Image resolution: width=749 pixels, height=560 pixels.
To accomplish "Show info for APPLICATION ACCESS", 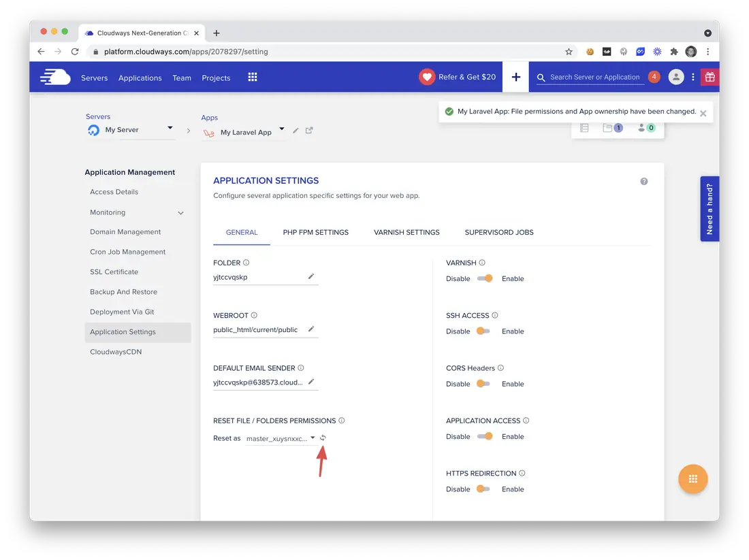I will click(526, 421).
